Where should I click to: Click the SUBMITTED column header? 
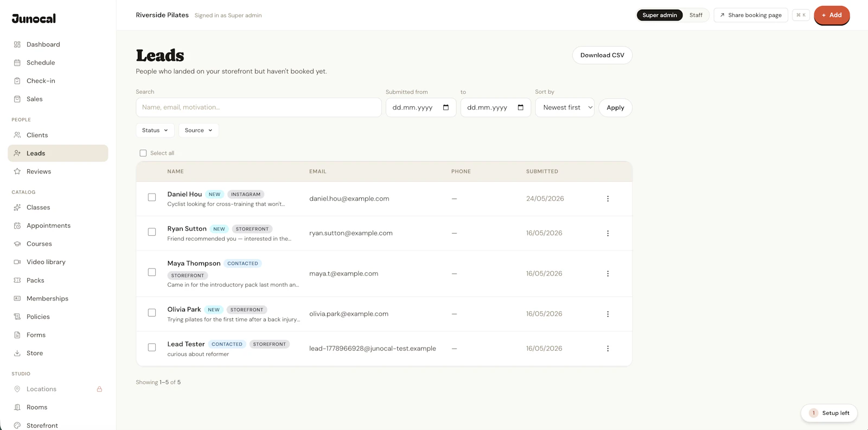coord(542,171)
